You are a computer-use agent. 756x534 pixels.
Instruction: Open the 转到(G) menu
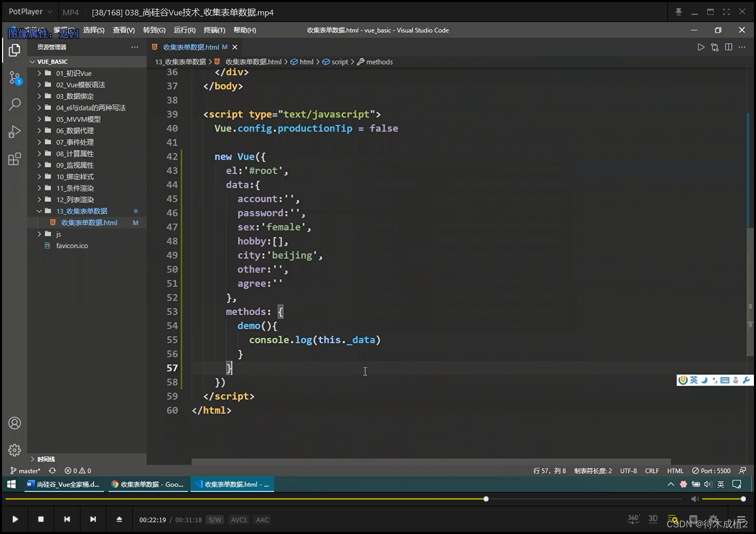pos(154,30)
